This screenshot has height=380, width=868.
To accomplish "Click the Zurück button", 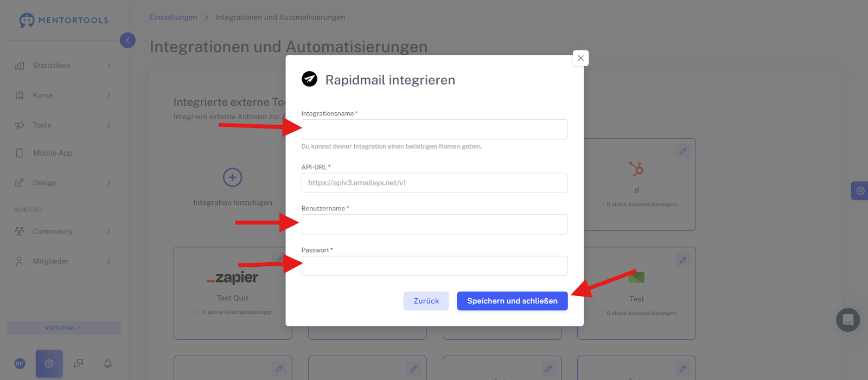I will point(426,301).
